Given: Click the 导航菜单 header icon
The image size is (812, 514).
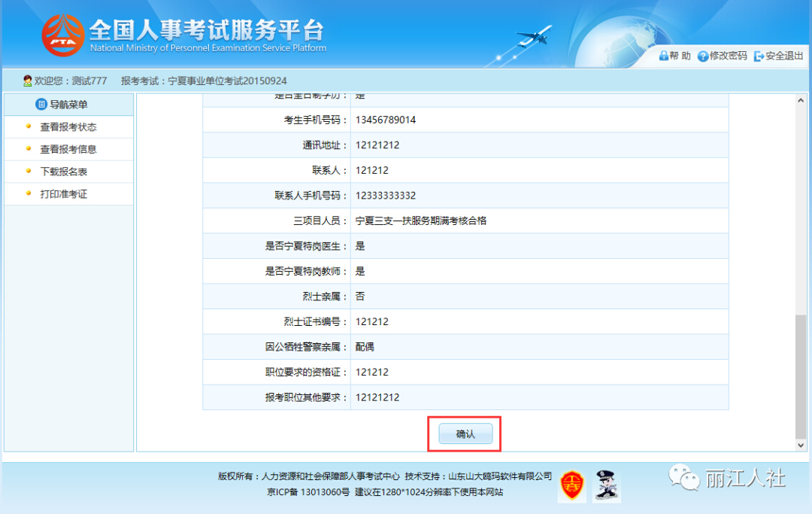Looking at the screenshot, I should (x=41, y=104).
